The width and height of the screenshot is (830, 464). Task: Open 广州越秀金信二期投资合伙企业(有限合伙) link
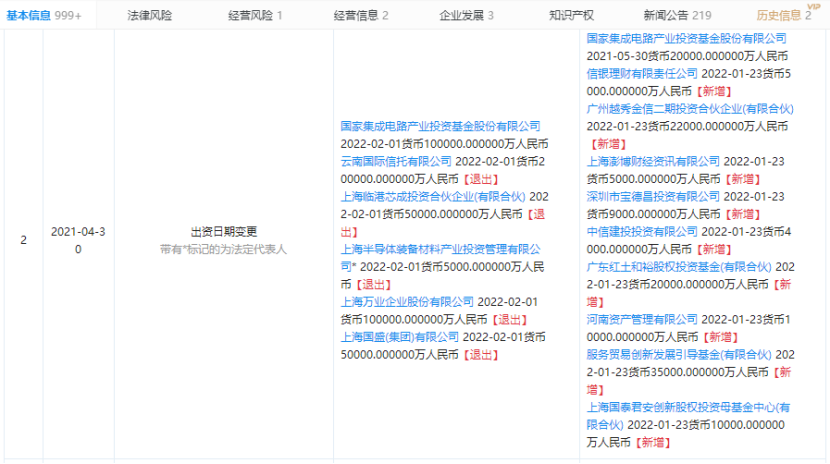coord(690,108)
